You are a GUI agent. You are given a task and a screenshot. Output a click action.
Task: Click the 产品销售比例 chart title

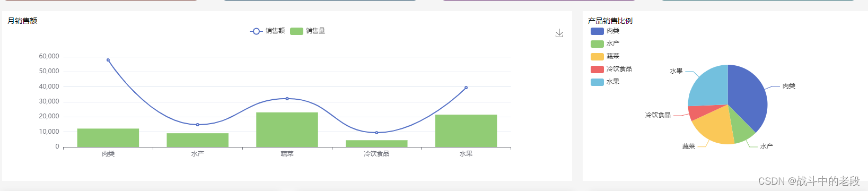(x=610, y=21)
